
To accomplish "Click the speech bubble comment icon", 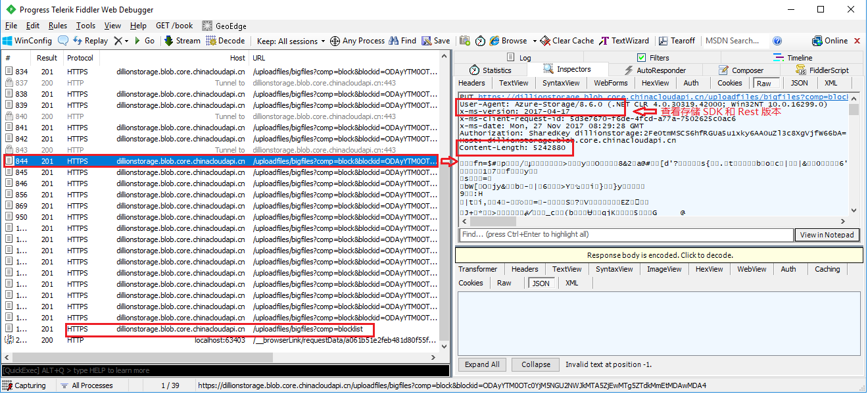I will pos(63,41).
